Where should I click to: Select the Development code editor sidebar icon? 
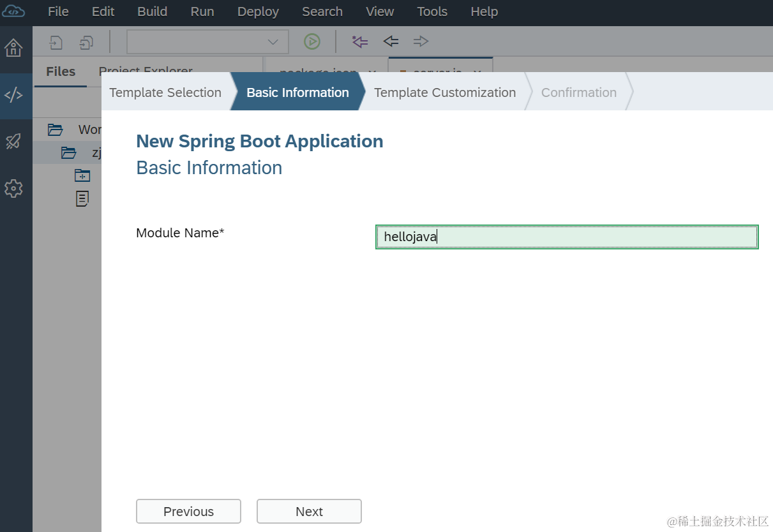pyautogui.click(x=13, y=96)
